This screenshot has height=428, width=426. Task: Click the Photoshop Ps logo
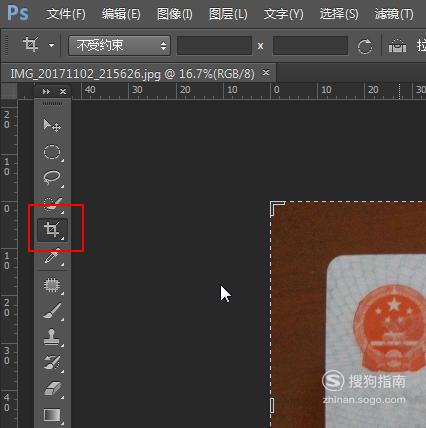[18, 13]
